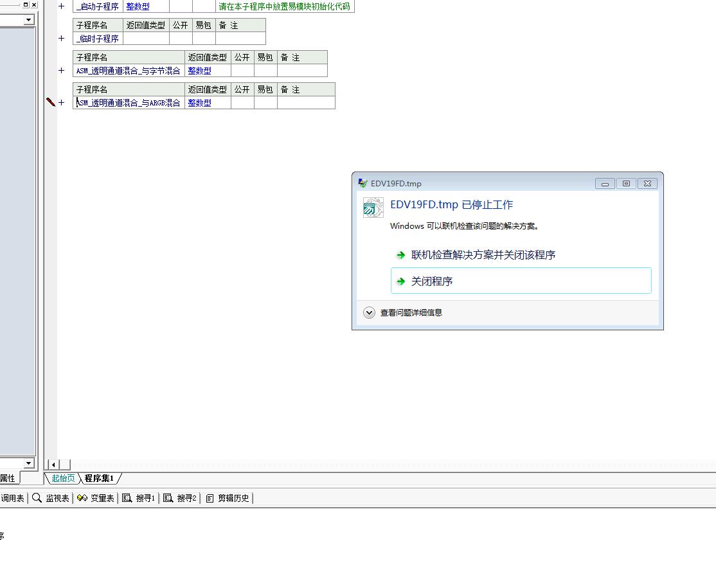
Task: Switch to the 起始页 tab
Action: point(63,478)
